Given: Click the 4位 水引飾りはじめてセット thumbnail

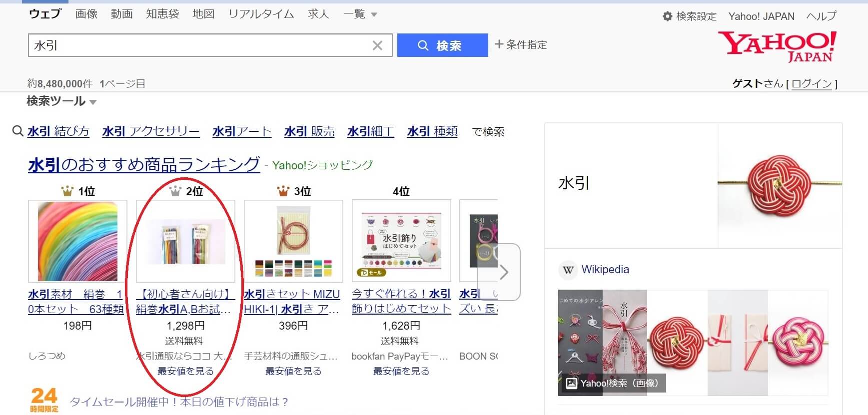Looking at the screenshot, I should pos(401,241).
